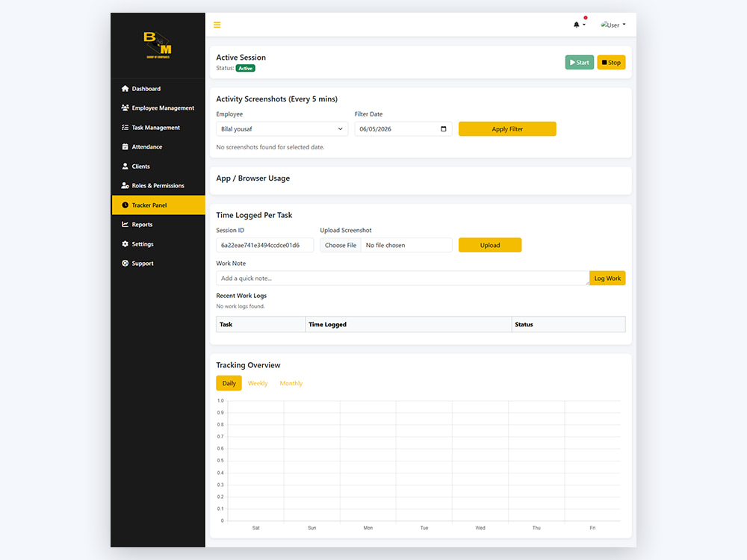The height and width of the screenshot is (560, 747).
Task: Click the Reports chart icon
Action: coord(125,224)
